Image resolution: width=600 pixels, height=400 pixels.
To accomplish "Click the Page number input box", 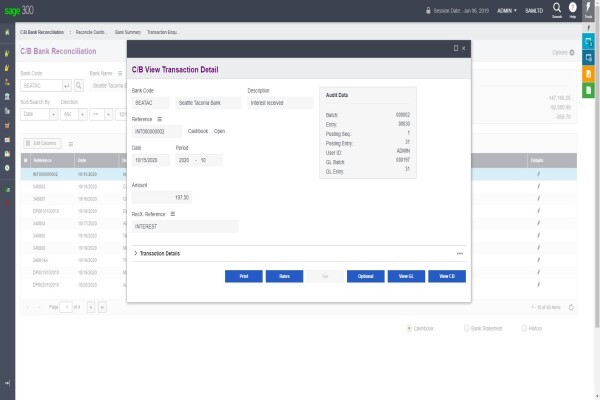I will (x=66, y=307).
